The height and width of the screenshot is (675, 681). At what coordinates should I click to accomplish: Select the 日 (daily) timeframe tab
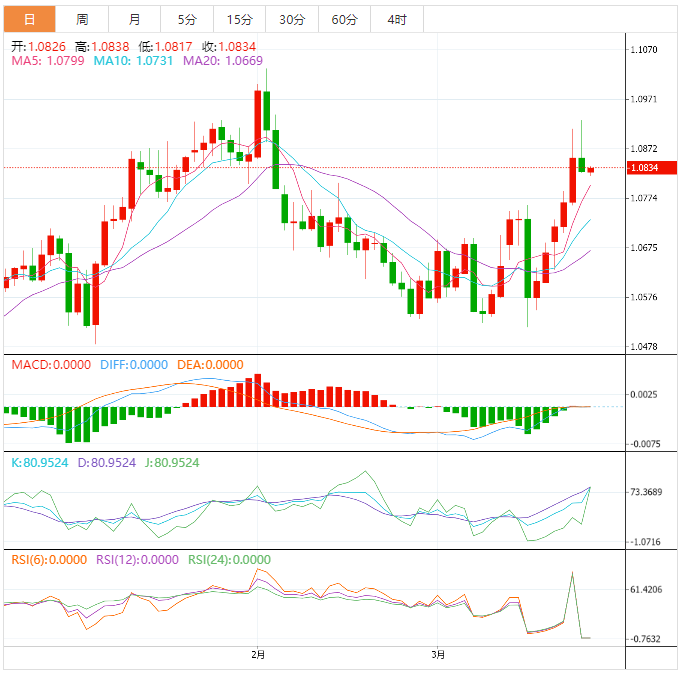[x=28, y=19]
